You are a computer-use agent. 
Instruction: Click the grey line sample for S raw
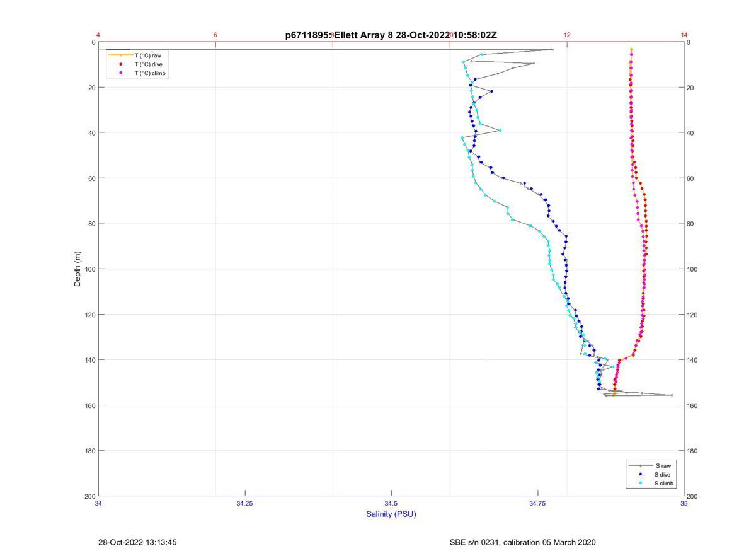pyautogui.click(x=641, y=465)
